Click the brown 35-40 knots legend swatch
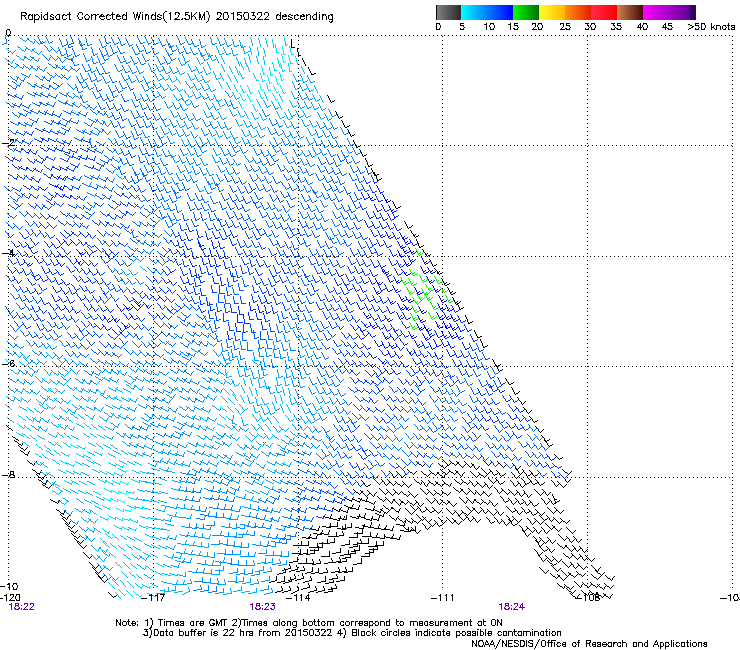Image resolution: width=740 pixels, height=650 pixels. (630, 12)
